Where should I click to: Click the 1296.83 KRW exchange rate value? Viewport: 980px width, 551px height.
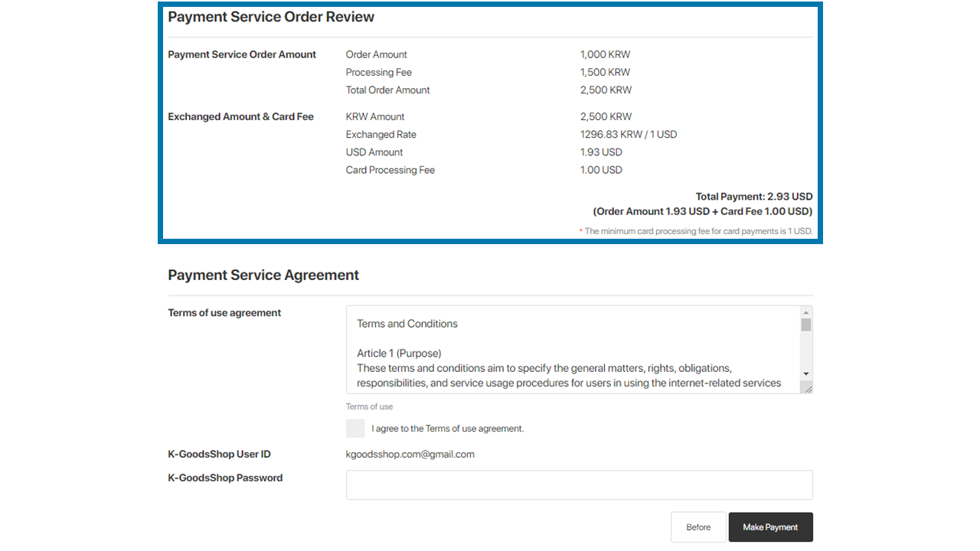coord(629,135)
